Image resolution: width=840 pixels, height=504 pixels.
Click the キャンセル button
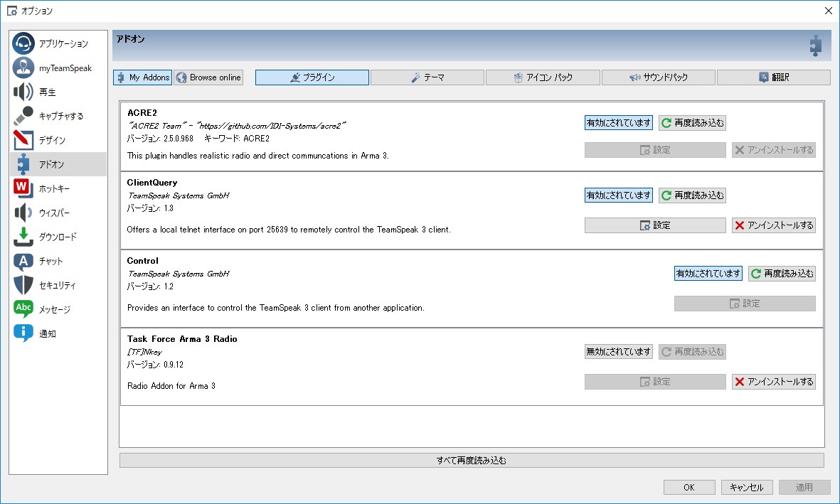[x=747, y=488]
